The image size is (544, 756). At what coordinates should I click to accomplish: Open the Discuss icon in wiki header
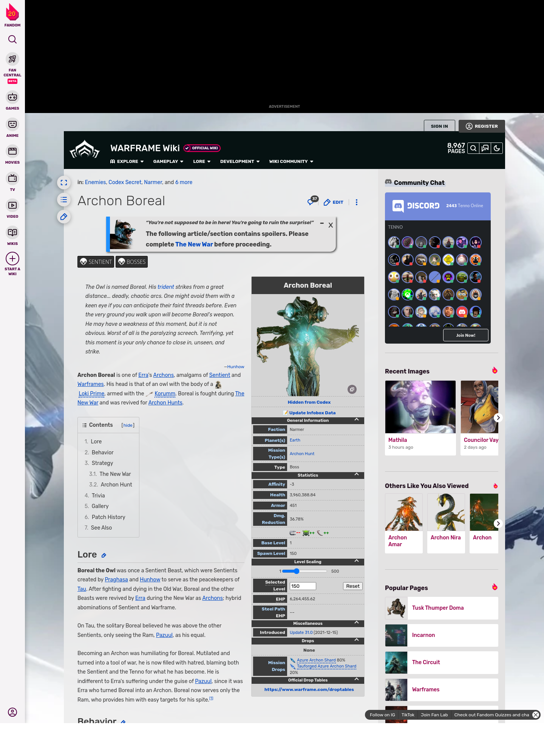[x=485, y=148]
